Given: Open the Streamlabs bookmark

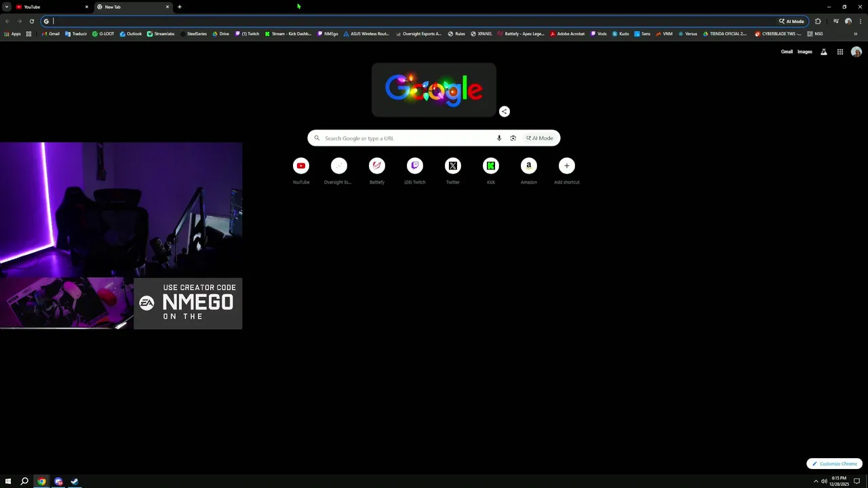Looking at the screenshot, I should [x=161, y=33].
